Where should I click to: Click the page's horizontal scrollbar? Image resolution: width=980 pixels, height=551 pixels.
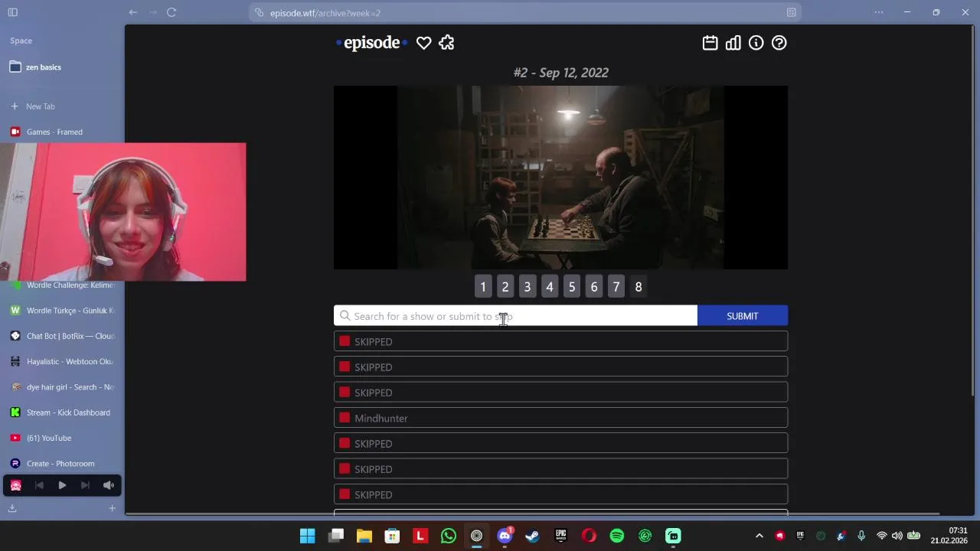[532, 514]
